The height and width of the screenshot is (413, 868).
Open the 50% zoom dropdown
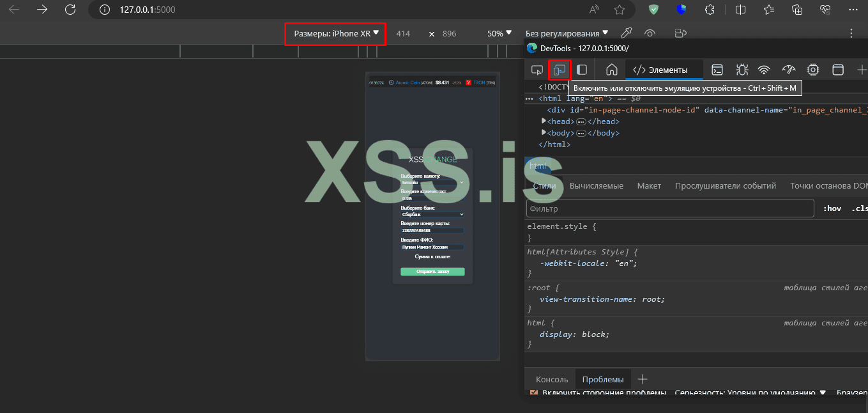pos(499,33)
